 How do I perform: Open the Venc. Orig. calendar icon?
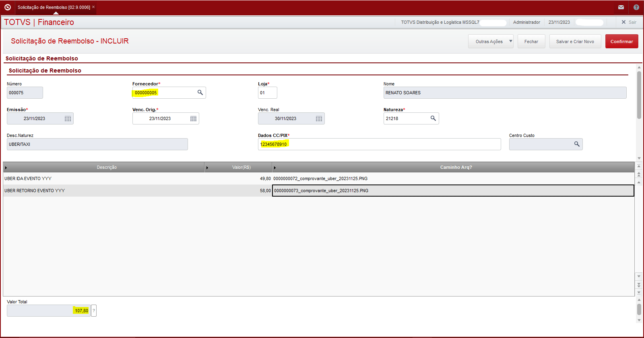pos(193,118)
